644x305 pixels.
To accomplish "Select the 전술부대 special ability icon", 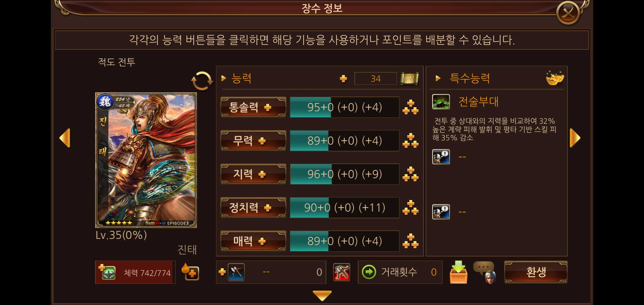I will (441, 102).
